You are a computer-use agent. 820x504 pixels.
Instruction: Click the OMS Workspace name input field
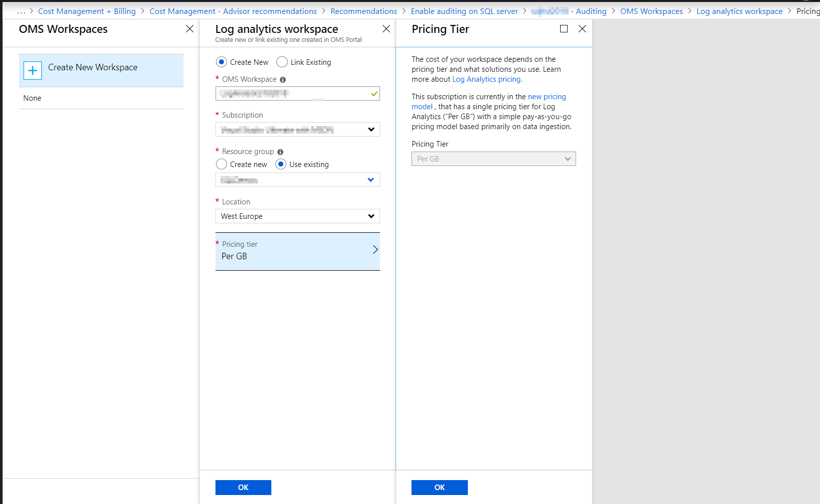tap(298, 94)
